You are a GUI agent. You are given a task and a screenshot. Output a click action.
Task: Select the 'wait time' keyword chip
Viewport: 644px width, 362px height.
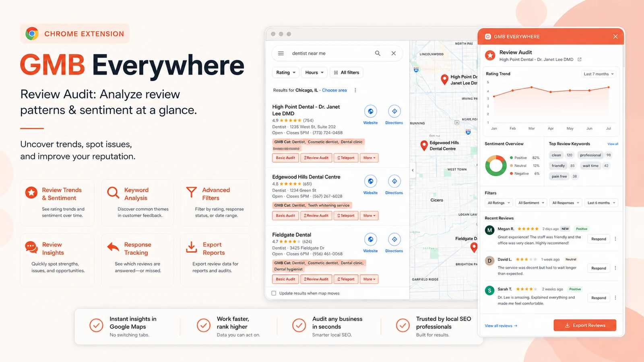click(x=590, y=166)
